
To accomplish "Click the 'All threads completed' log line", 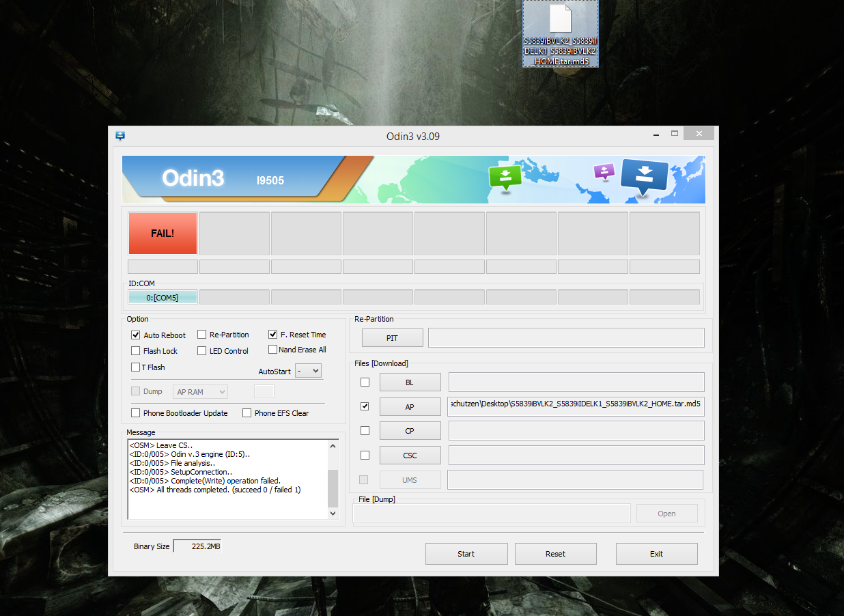I will click(x=215, y=490).
